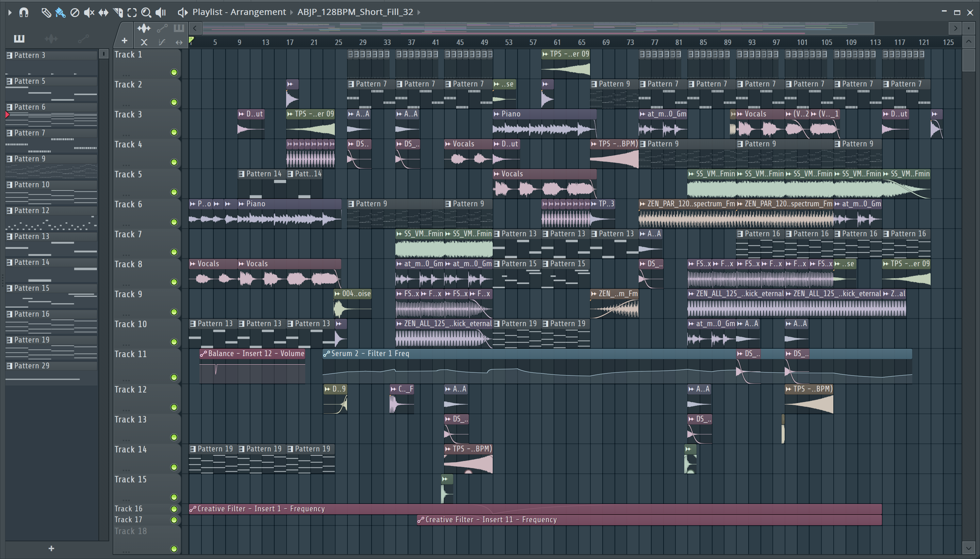Expand arrow after Playlist - Arrangement
This screenshot has height=559, width=980.
tap(292, 12)
